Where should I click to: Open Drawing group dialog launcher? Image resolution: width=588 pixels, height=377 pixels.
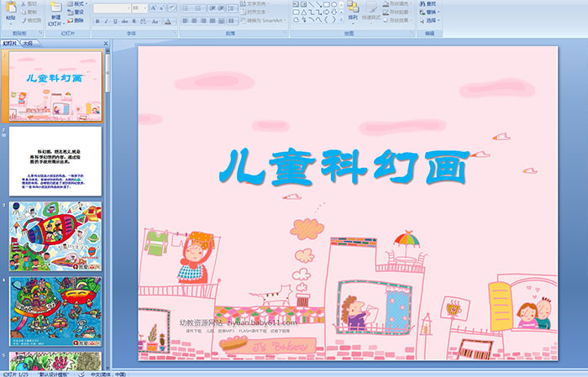tap(412, 33)
